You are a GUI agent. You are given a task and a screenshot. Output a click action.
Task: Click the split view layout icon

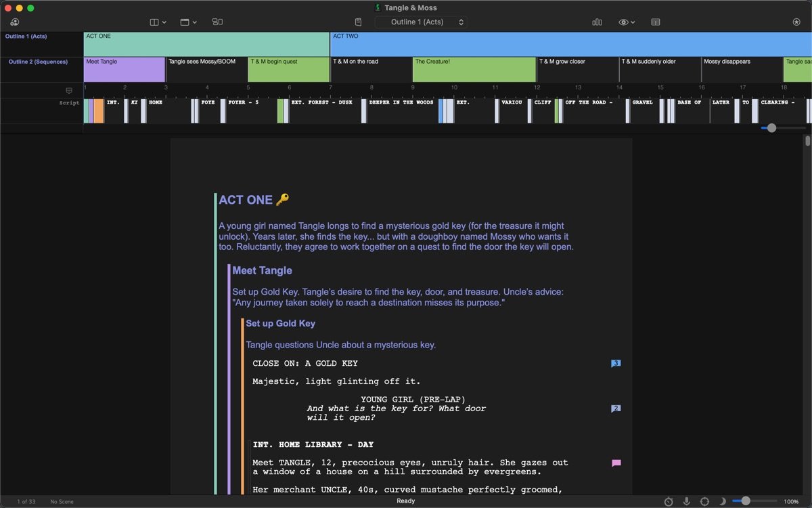(217, 22)
